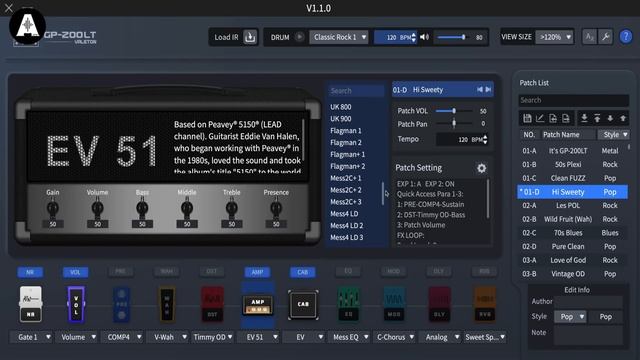This screenshot has height=360, width=640.
Task: Go to the previous patch arrow
Action: pyautogui.click(x=480, y=89)
